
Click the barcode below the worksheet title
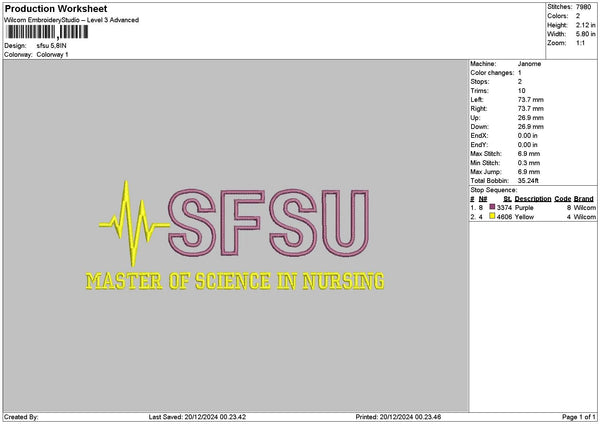(x=47, y=32)
